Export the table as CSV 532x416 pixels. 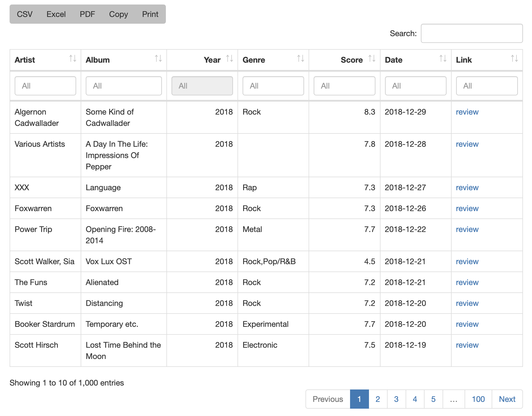tap(25, 14)
